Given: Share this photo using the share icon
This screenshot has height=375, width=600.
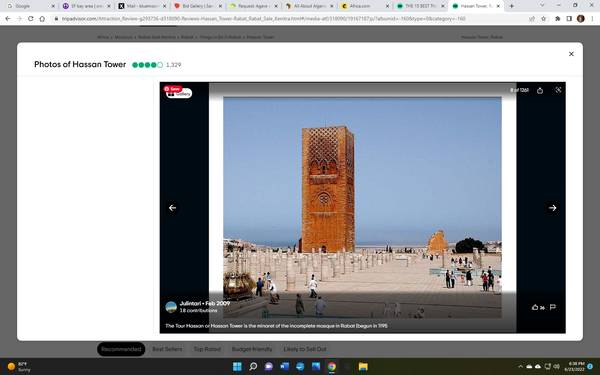Looking at the screenshot, I should (x=540, y=90).
